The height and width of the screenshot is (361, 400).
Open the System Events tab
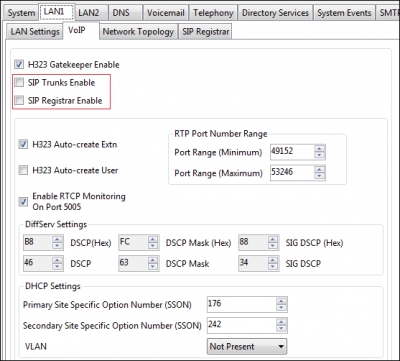(x=344, y=13)
